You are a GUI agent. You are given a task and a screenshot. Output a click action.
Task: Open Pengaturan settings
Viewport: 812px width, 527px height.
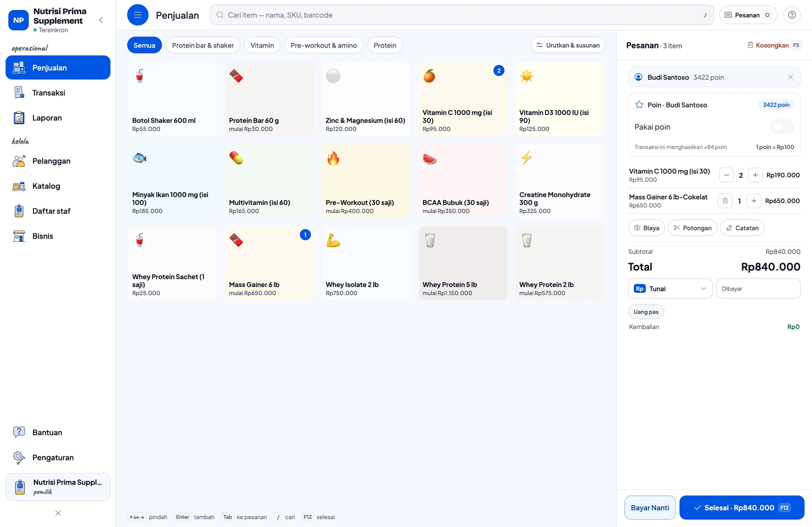pos(58,457)
